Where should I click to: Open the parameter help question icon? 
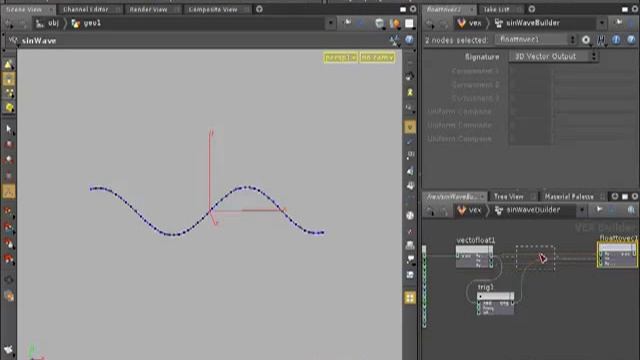pyautogui.click(x=631, y=40)
